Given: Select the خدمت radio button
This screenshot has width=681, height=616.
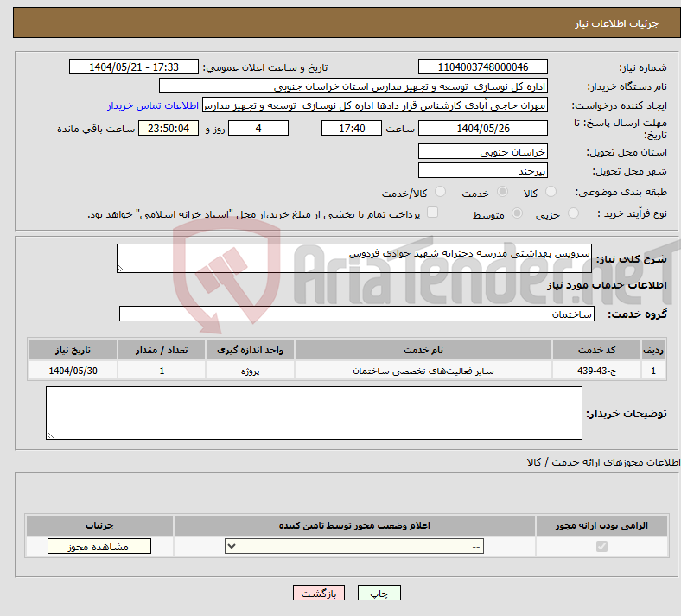Looking at the screenshot, I should pos(502,192).
